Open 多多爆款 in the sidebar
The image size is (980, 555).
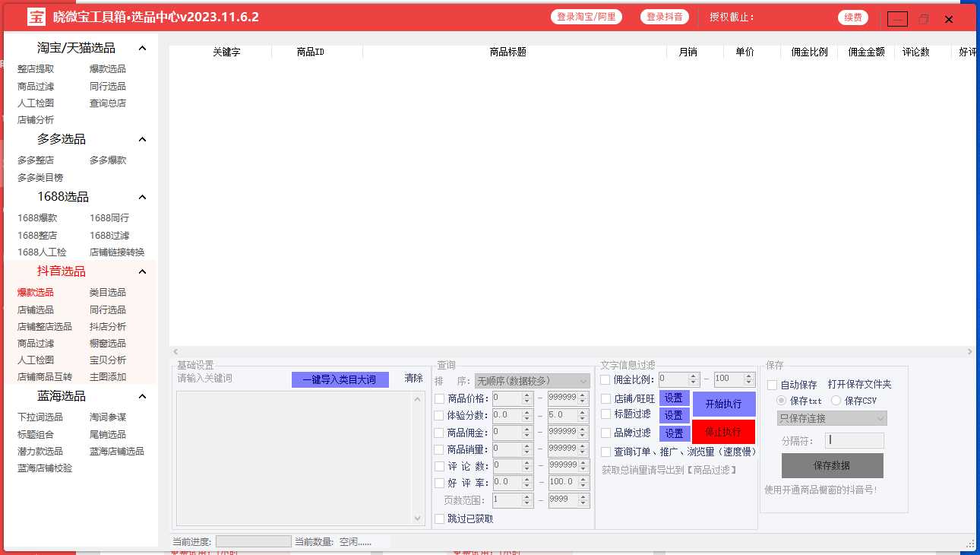pyautogui.click(x=108, y=160)
